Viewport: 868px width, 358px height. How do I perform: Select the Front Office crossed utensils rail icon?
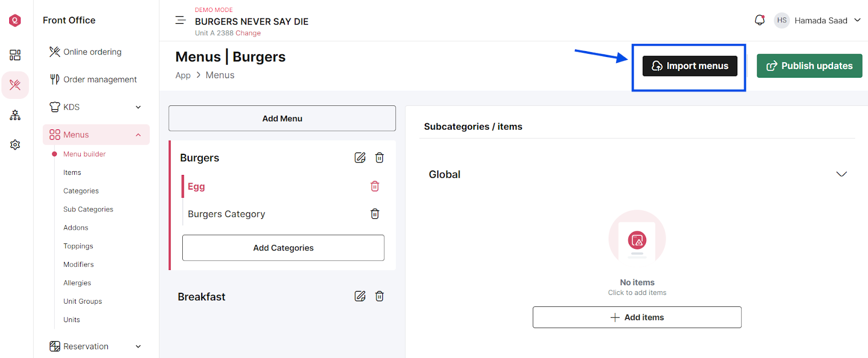pyautogui.click(x=15, y=85)
